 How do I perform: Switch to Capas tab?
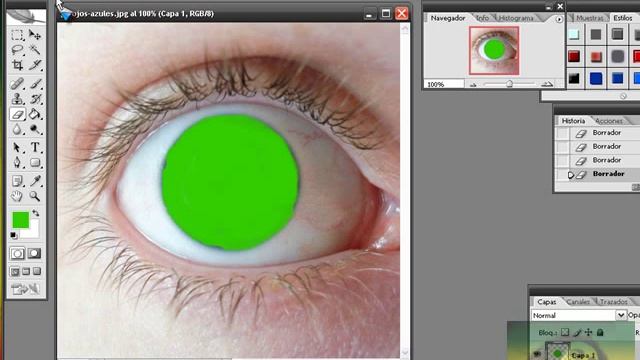click(547, 302)
